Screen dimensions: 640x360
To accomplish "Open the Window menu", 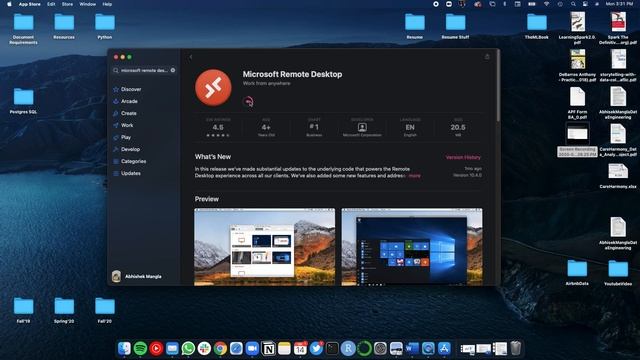I will pos(87,4).
